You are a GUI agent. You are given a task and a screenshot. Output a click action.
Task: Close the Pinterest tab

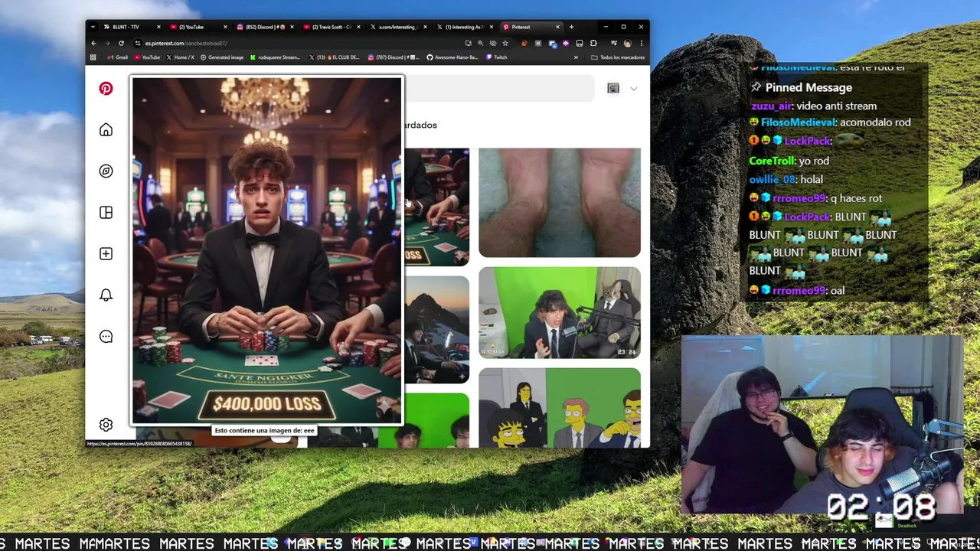pos(557,27)
